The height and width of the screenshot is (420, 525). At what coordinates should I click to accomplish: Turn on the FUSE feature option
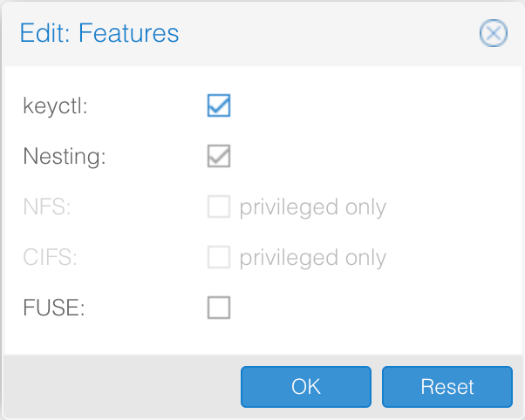pyautogui.click(x=219, y=308)
